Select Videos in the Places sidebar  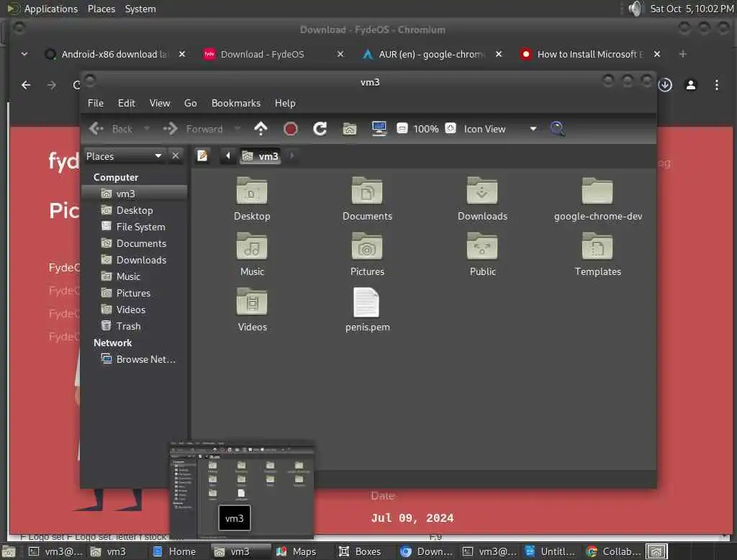[x=135, y=310]
